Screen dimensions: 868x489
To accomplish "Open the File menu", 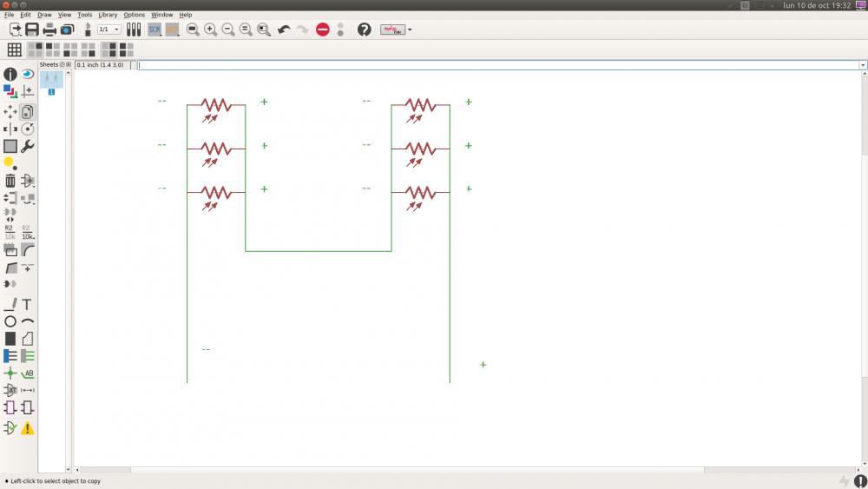I will tap(9, 15).
